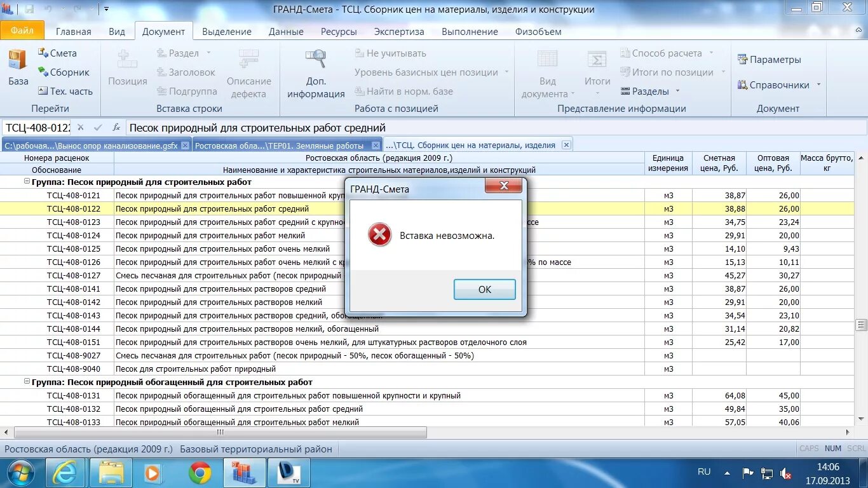Insert a Подгруппа row
868x488 pixels.
pyautogui.click(x=187, y=91)
